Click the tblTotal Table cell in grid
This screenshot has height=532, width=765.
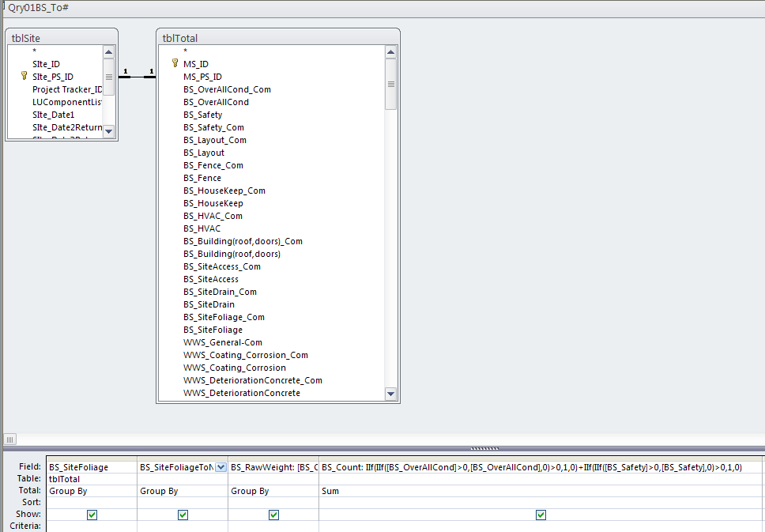tap(92, 479)
